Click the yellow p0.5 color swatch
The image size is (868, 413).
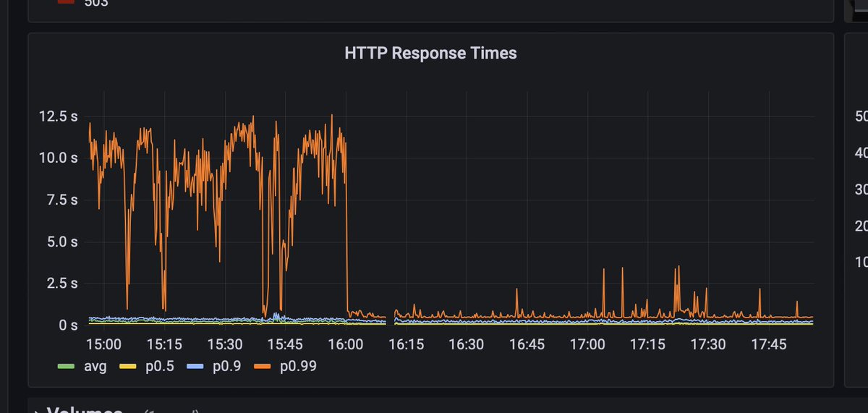[127, 367]
